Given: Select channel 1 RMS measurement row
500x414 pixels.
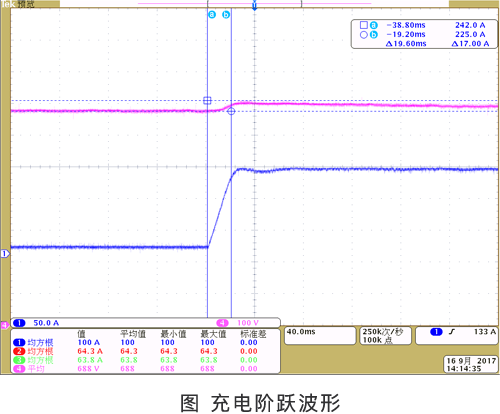Looking at the screenshot, I should [145, 342].
